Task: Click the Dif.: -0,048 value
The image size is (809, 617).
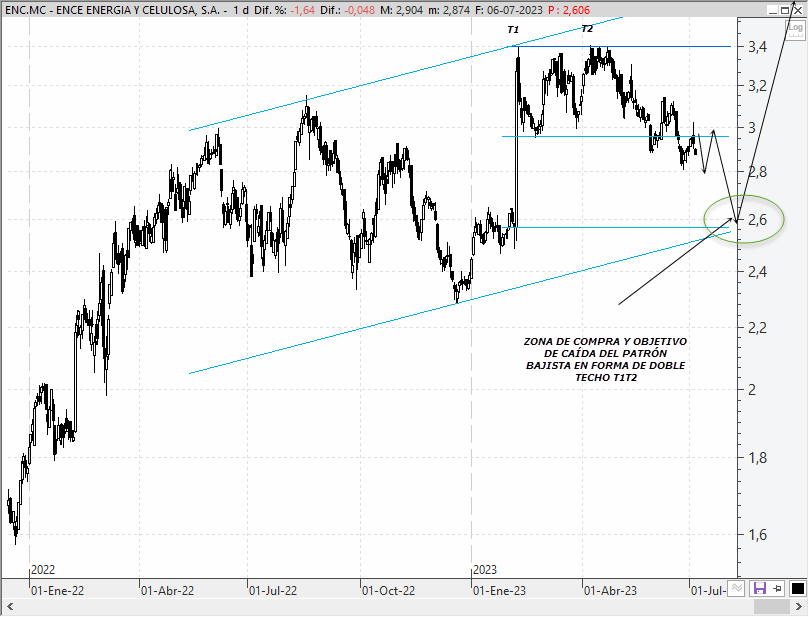Action: point(347,10)
